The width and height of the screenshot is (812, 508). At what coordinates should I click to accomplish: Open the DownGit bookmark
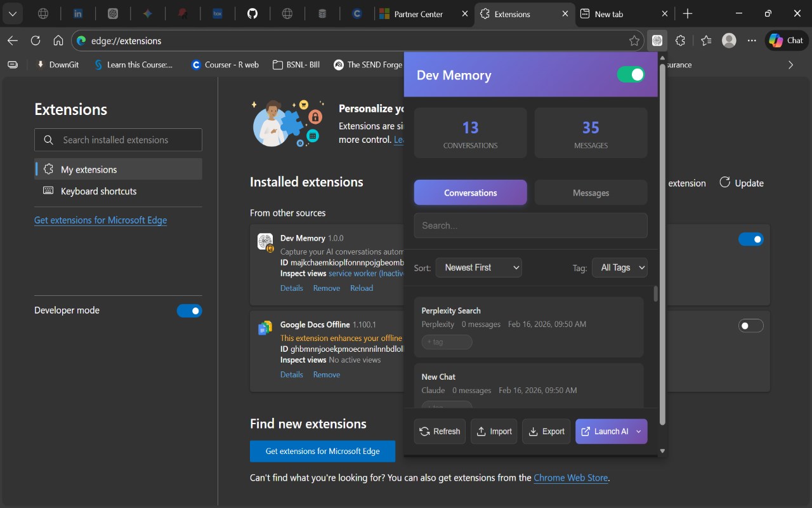click(x=58, y=65)
